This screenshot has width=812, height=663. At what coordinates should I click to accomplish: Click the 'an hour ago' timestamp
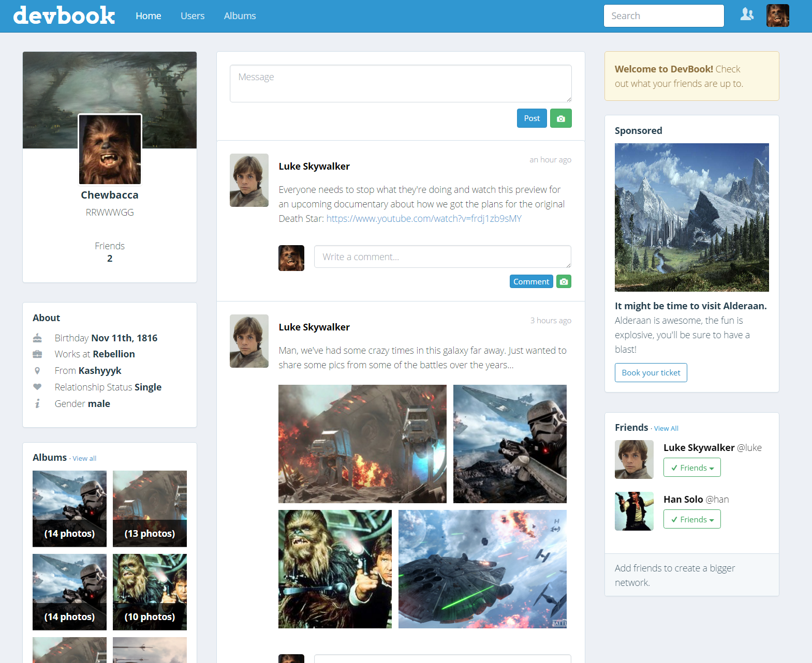pyautogui.click(x=550, y=160)
